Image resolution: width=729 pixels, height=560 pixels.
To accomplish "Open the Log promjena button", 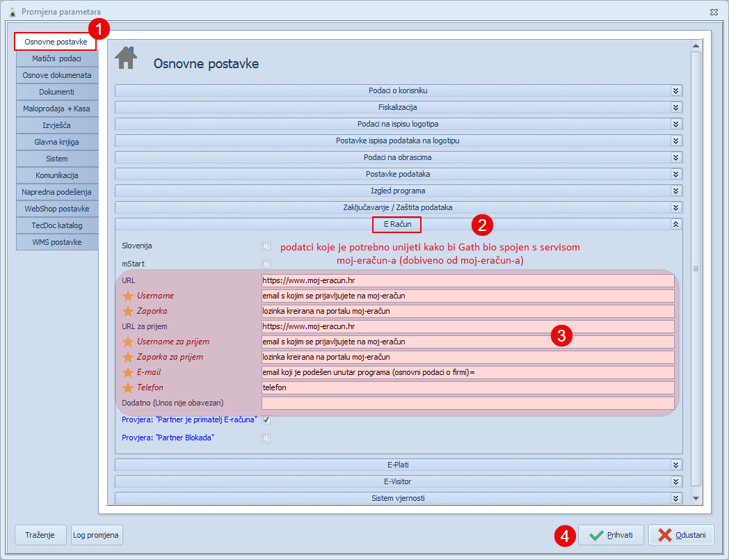I will point(97,535).
